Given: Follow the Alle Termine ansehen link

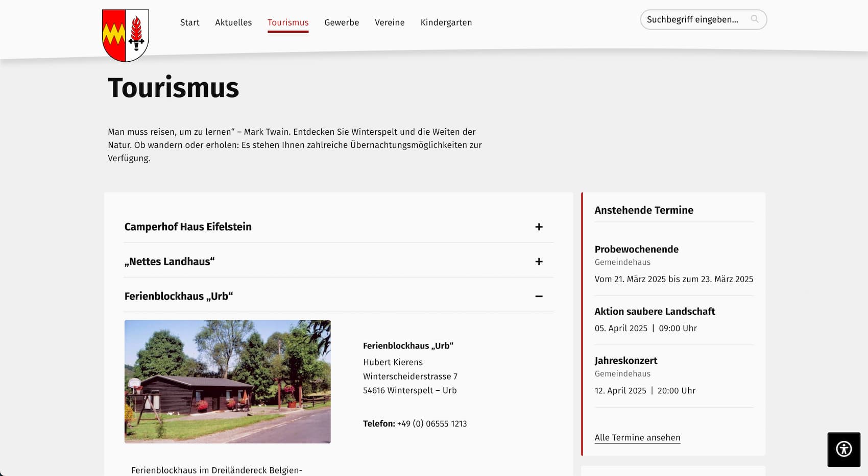Looking at the screenshot, I should 637,438.
